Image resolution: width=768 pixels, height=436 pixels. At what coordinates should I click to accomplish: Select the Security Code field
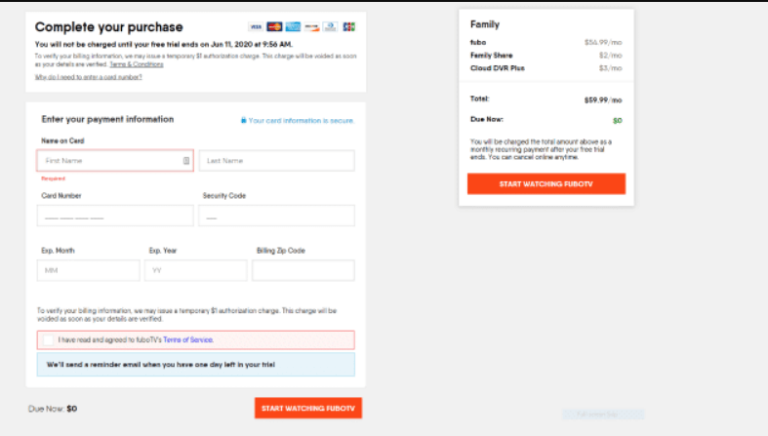click(277, 216)
